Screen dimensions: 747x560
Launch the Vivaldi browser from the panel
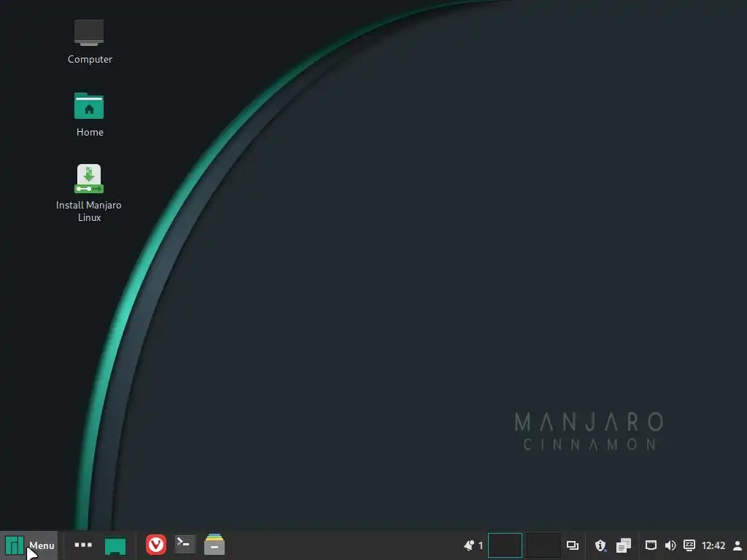point(156,545)
